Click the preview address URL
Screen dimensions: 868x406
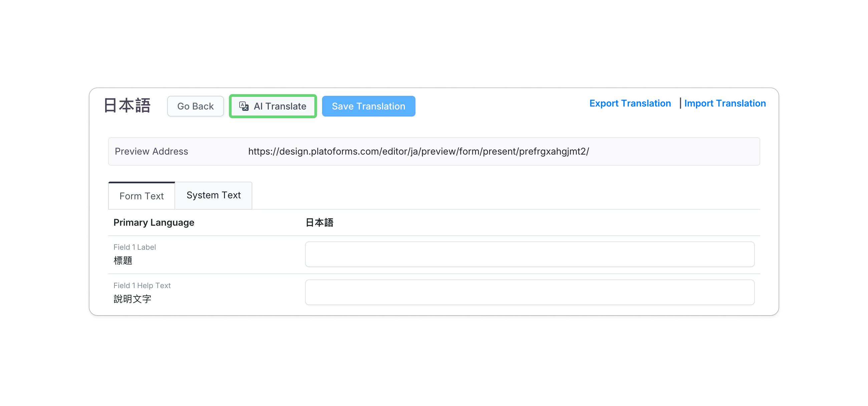coord(418,151)
